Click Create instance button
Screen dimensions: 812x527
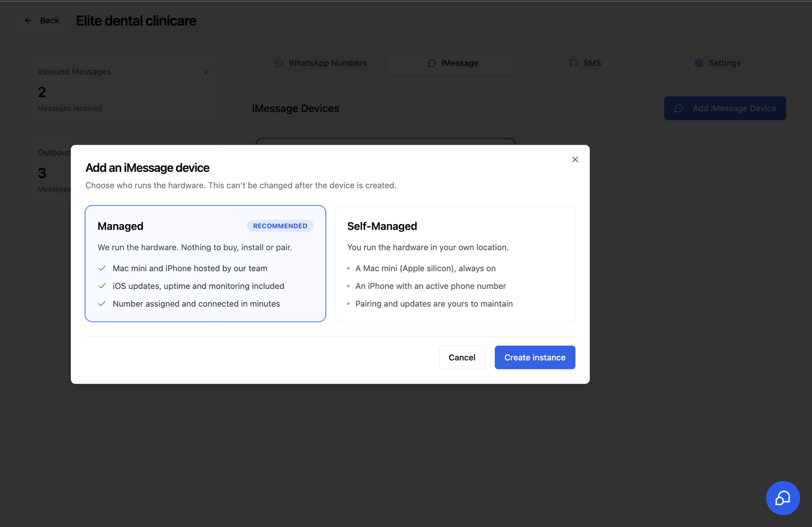pyautogui.click(x=535, y=357)
